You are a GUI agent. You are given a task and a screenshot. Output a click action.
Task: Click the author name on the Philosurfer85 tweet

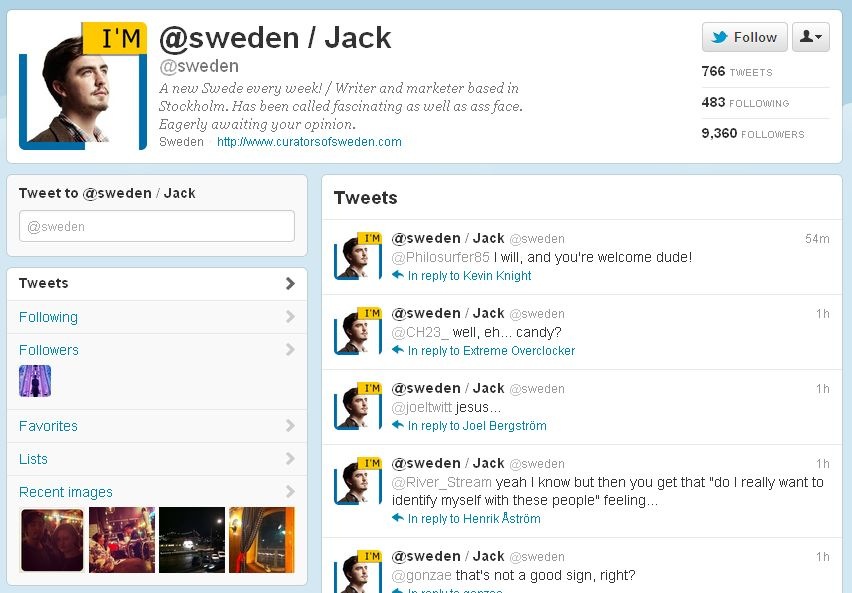[448, 238]
